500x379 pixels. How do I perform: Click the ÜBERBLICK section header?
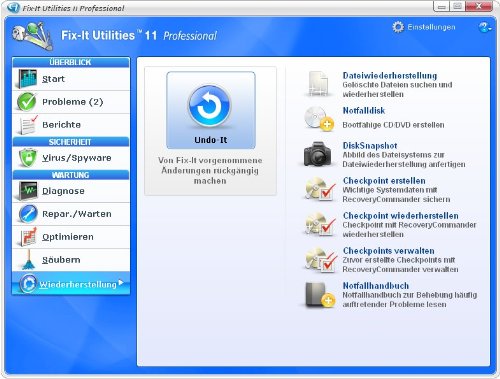(x=71, y=62)
